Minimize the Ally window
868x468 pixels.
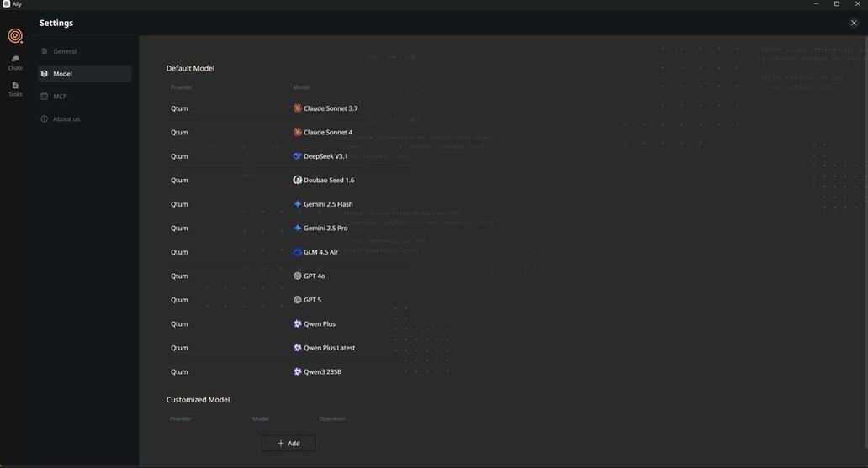point(816,4)
